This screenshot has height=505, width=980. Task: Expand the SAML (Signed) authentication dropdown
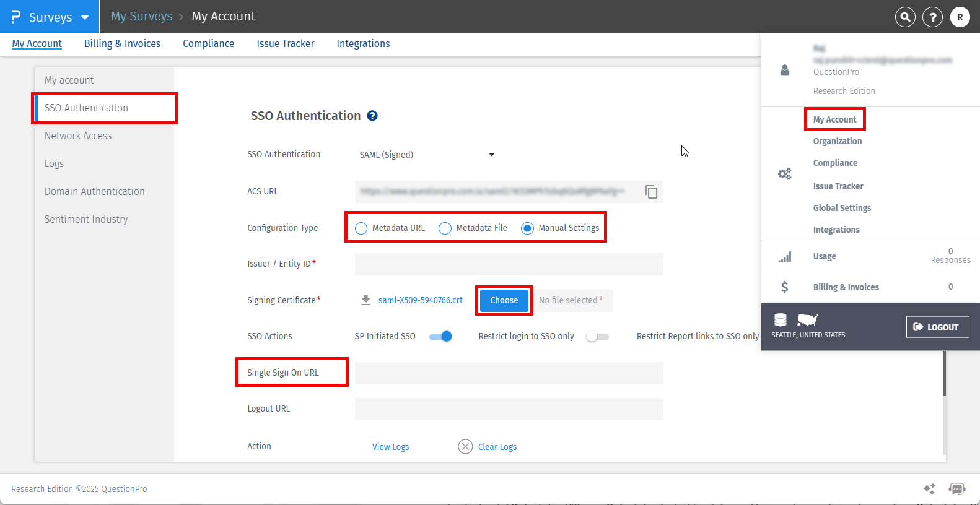click(427, 155)
